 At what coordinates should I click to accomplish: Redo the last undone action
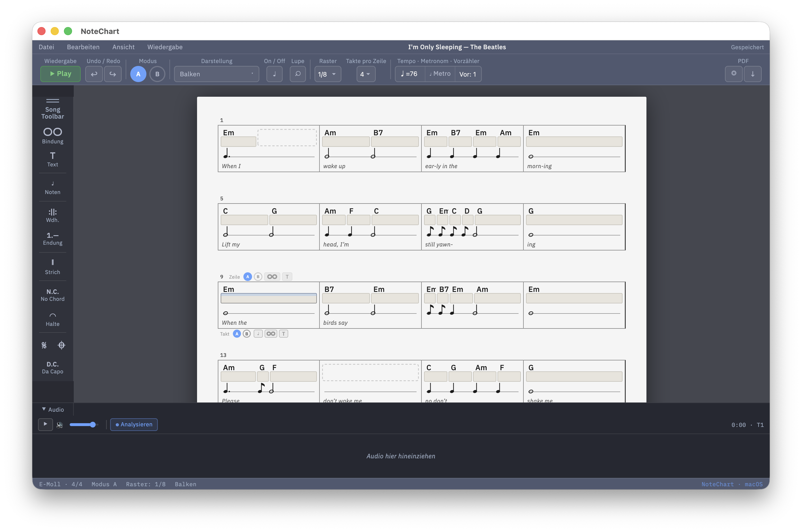pos(113,74)
